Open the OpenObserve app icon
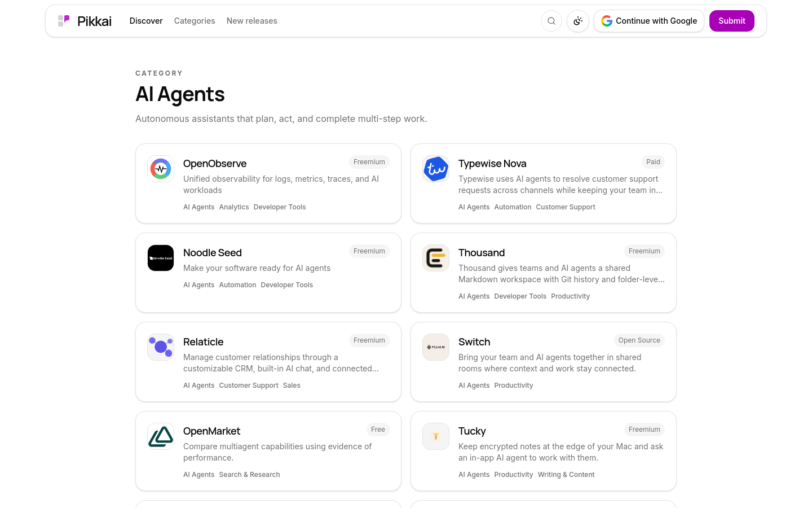The image size is (812, 508). coord(161,169)
